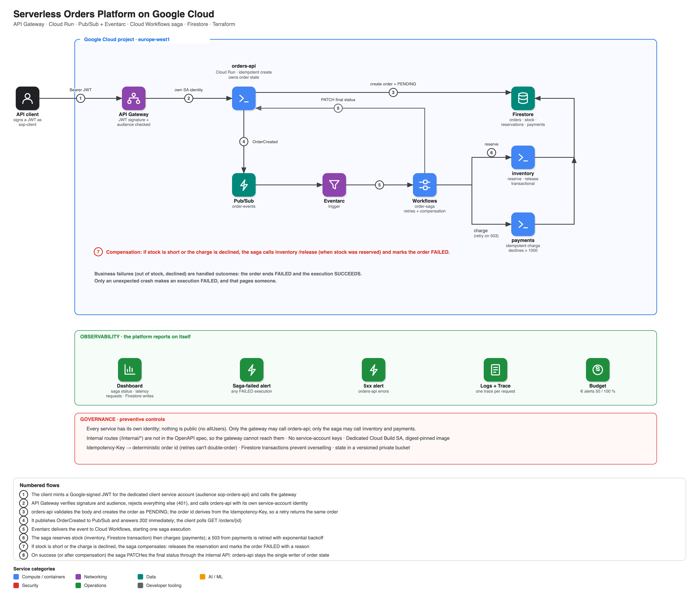Click the 'retries + compensation' Workflows caption
The width and height of the screenshot is (700, 598).
coord(424,211)
